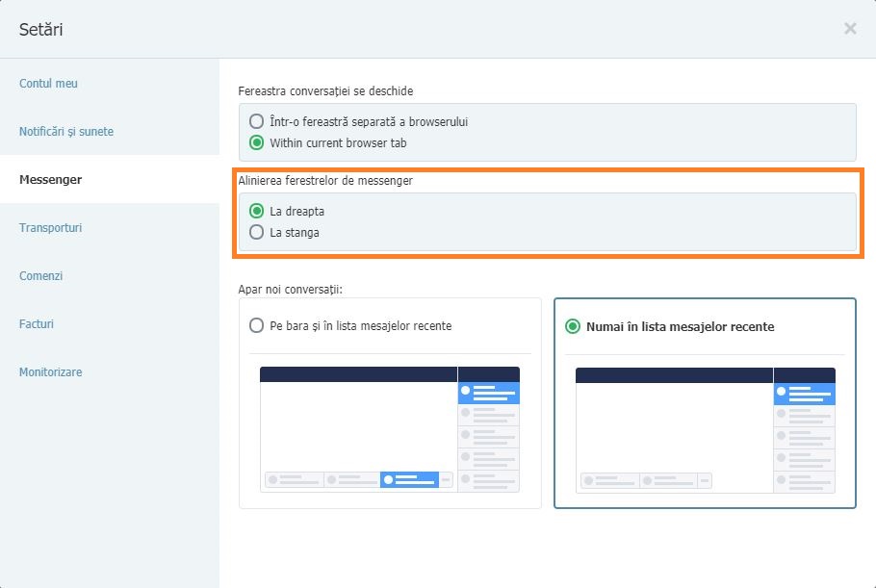
Task: Select Într-o fereastră separată a browserului option
Action: pos(256,121)
